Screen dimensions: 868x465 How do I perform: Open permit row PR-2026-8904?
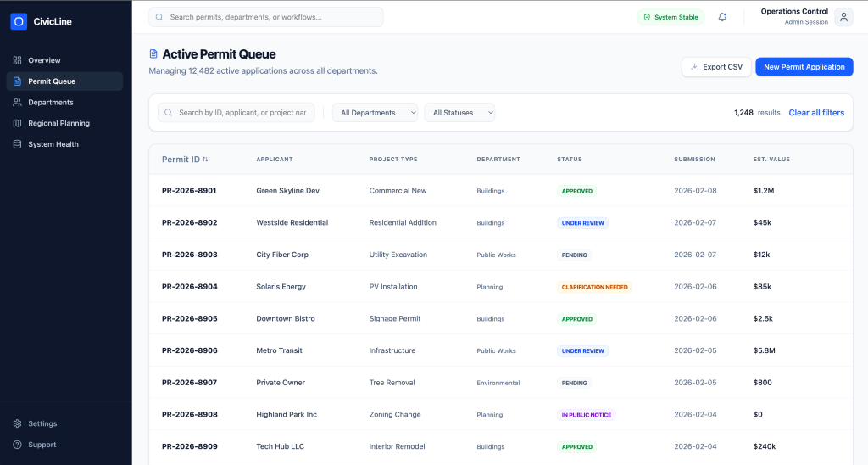click(190, 287)
